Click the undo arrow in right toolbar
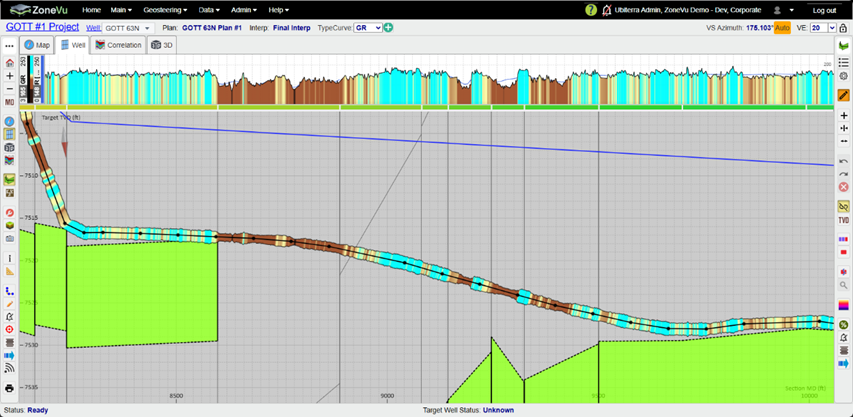Viewport: 853px width, 417px height. [x=844, y=161]
